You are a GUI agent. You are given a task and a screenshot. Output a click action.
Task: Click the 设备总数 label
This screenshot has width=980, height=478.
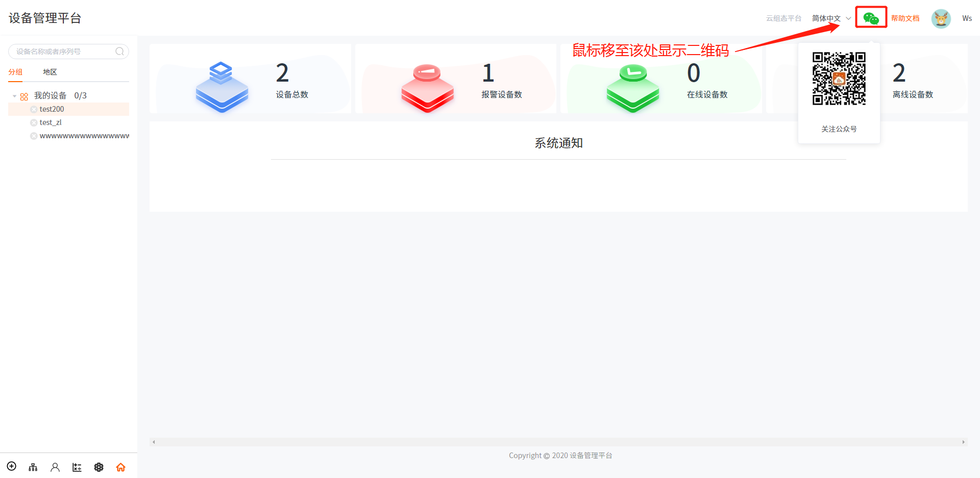(292, 94)
